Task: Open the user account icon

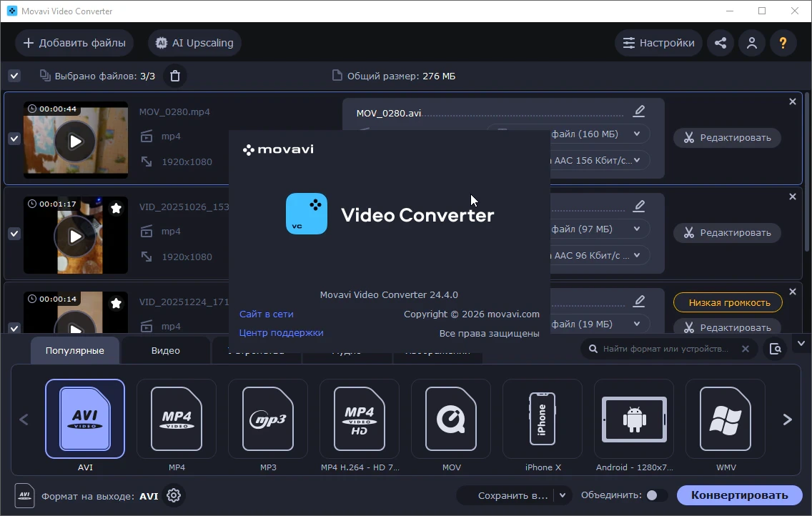Action: click(752, 43)
